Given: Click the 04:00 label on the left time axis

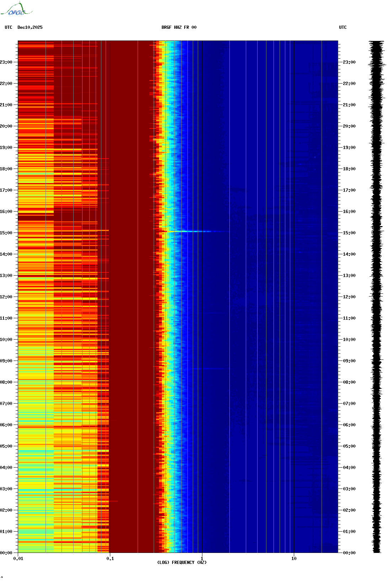Looking at the screenshot, I should pos(6,468).
